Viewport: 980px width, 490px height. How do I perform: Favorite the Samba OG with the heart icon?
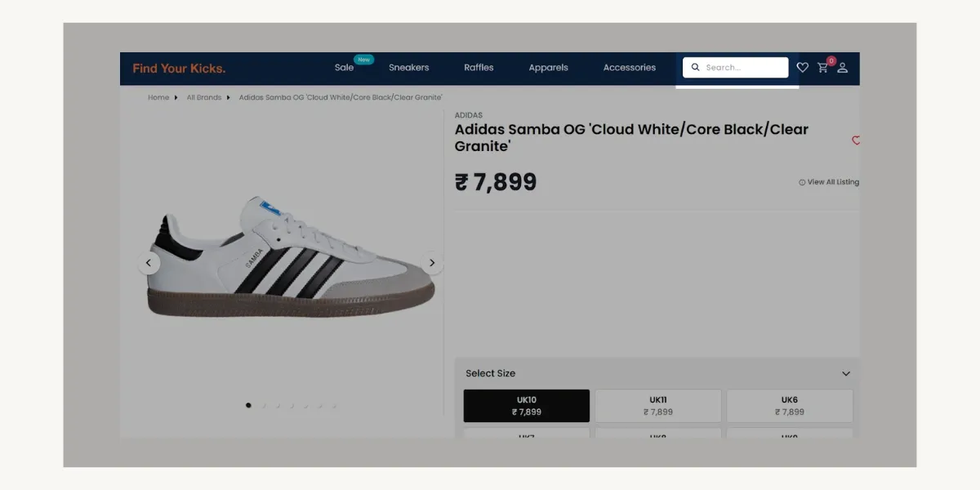[855, 140]
